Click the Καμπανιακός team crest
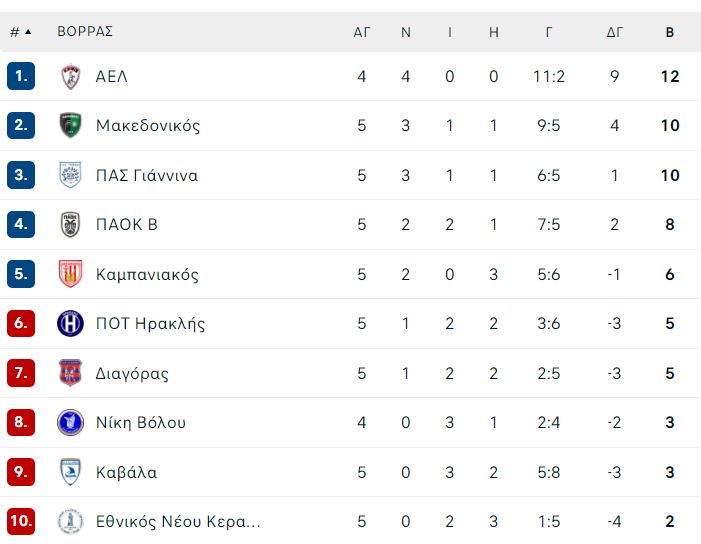The image size is (701, 544). pyautogui.click(x=71, y=274)
